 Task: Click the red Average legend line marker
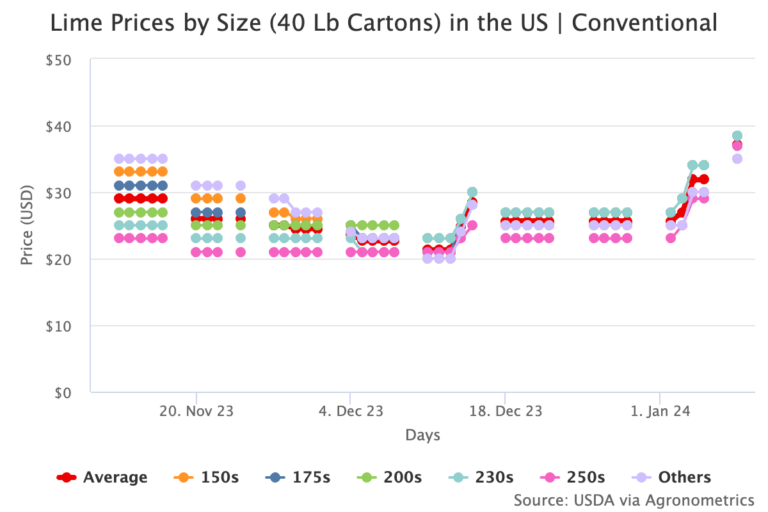[67, 478]
